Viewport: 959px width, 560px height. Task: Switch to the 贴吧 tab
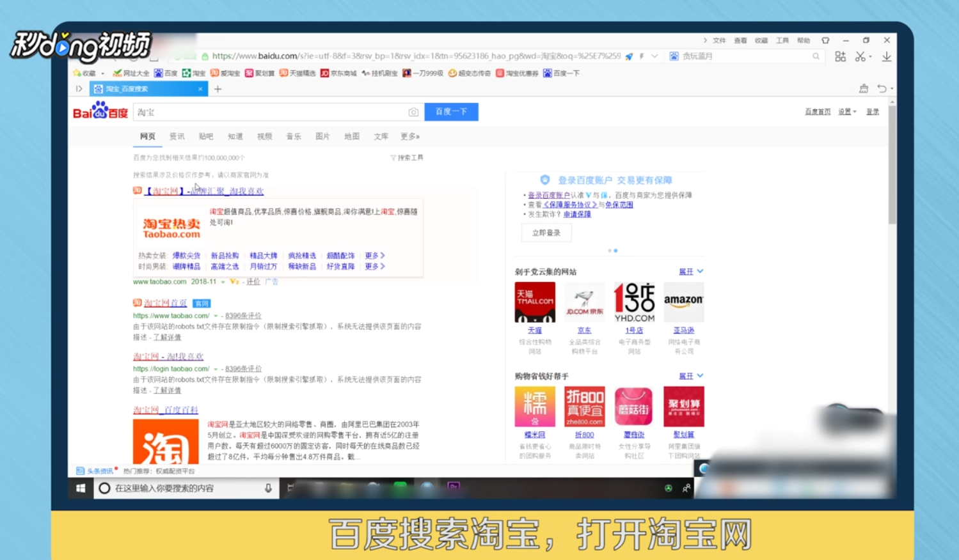click(x=206, y=136)
